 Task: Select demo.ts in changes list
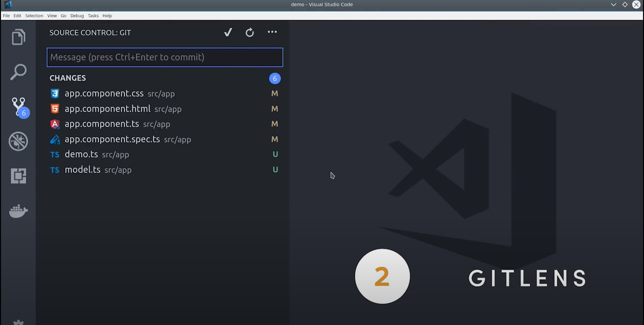click(165, 154)
